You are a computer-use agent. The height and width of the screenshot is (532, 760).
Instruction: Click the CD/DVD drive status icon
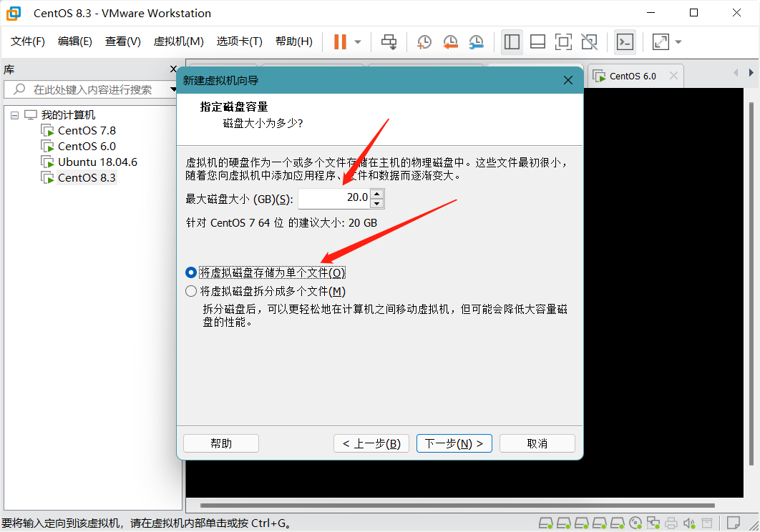(635, 523)
